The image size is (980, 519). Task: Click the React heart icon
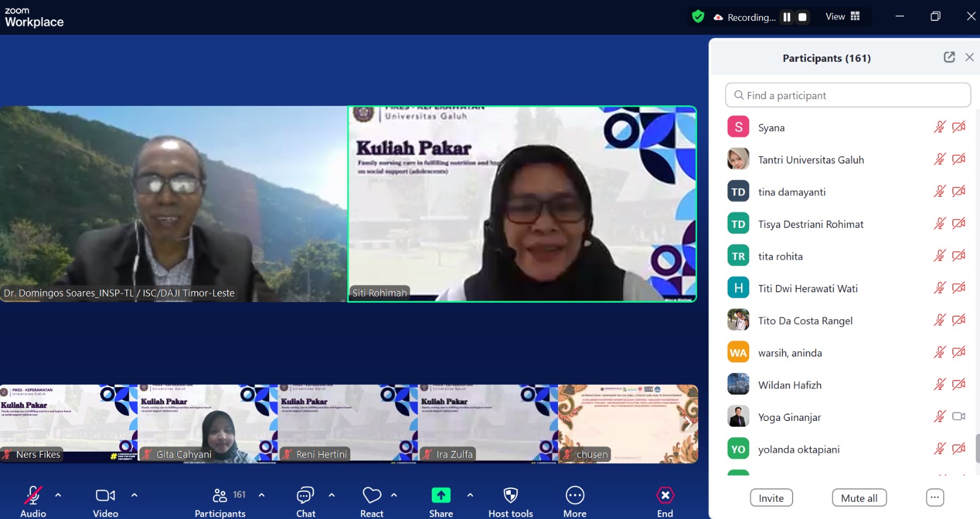point(372,496)
